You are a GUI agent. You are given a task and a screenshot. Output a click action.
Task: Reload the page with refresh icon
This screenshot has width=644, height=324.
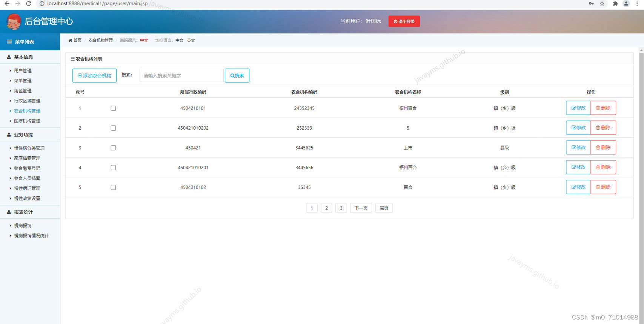pyautogui.click(x=28, y=3)
